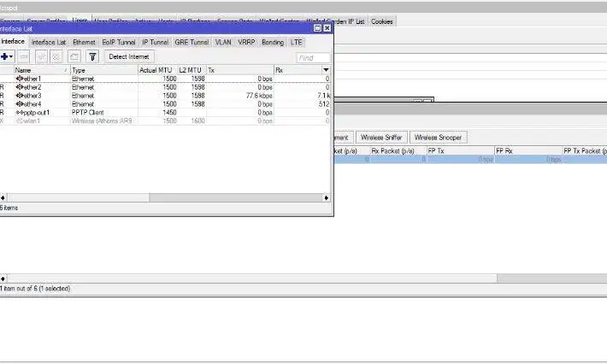Click the Interface List scroll-left arrow
Viewport: 607px width, 364px height.
pyautogui.click(x=3, y=197)
